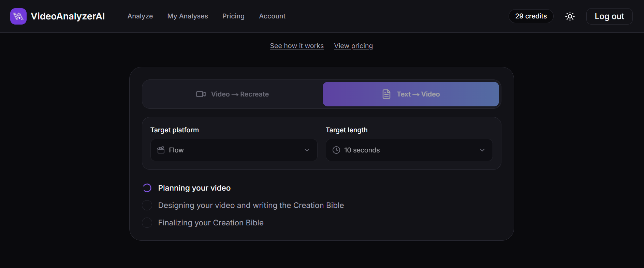Click the Finalizing your Creation Bible text
This screenshot has height=268, width=644.
pyautogui.click(x=211, y=223)
